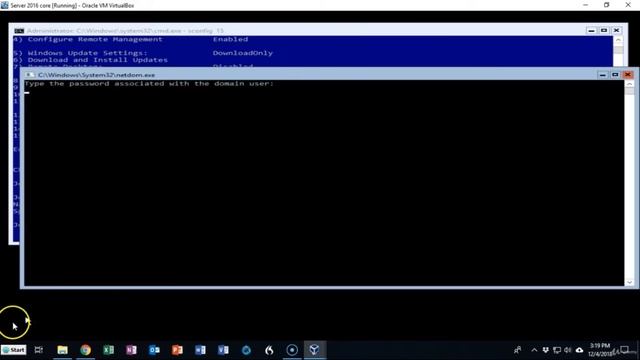Click the netdom.exe window title bar icon

[30, 75]
